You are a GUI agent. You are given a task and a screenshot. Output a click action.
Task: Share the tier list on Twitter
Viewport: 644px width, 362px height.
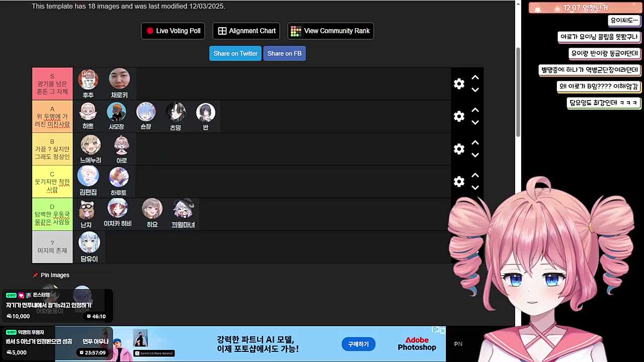[235, 53]
